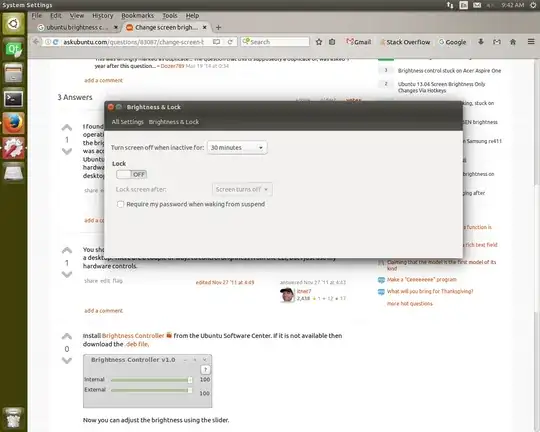Expand the Screen turns off dropdown
The width and height of the screenshot is (540, 432).
[242, 189]
